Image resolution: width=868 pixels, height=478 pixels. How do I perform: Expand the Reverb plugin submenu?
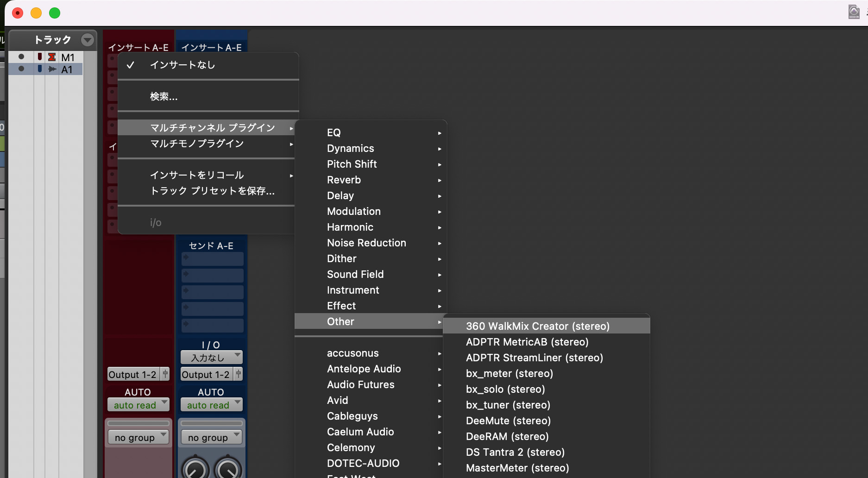344,180
